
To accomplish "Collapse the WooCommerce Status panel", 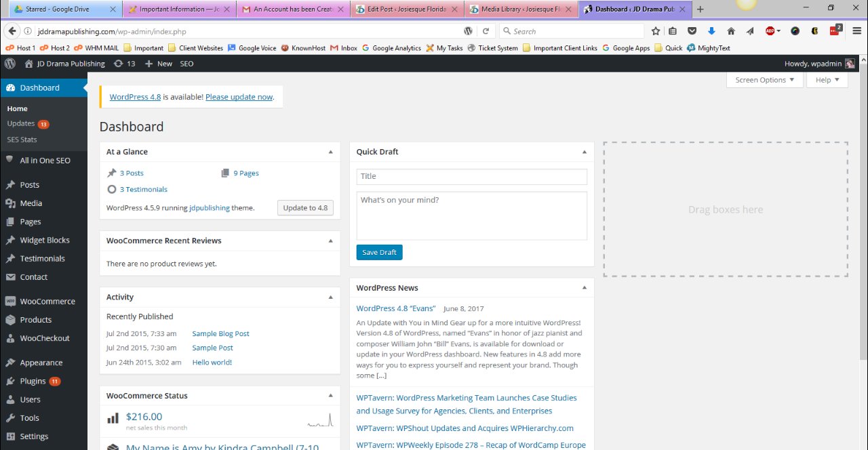I will point(331,396).
